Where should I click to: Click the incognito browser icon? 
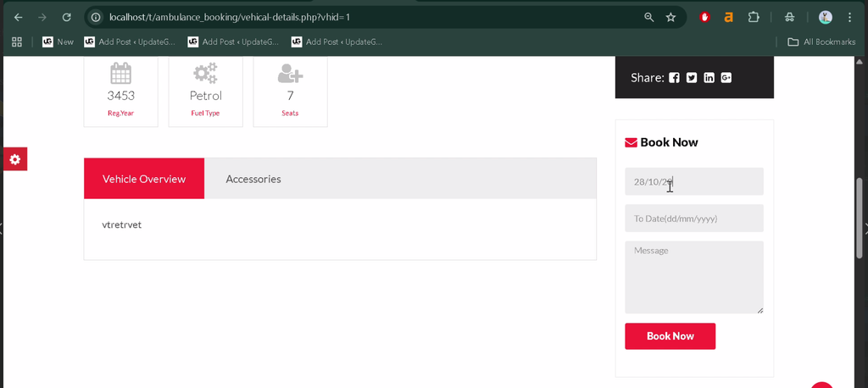pos(790,17)
